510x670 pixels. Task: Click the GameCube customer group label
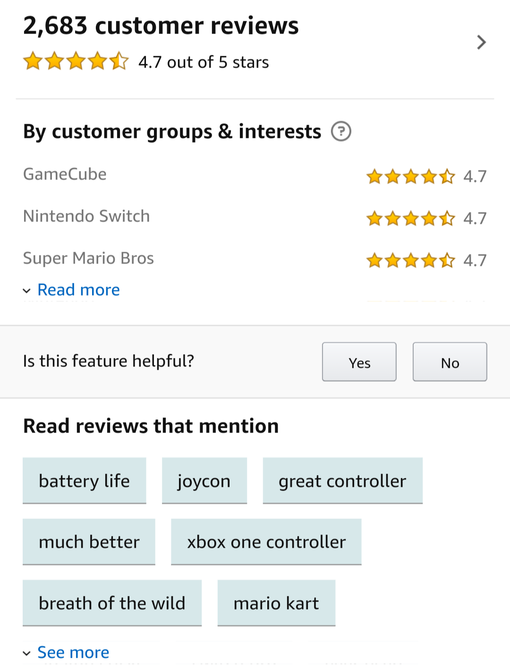pyautogui.click(x=65, y=174)
